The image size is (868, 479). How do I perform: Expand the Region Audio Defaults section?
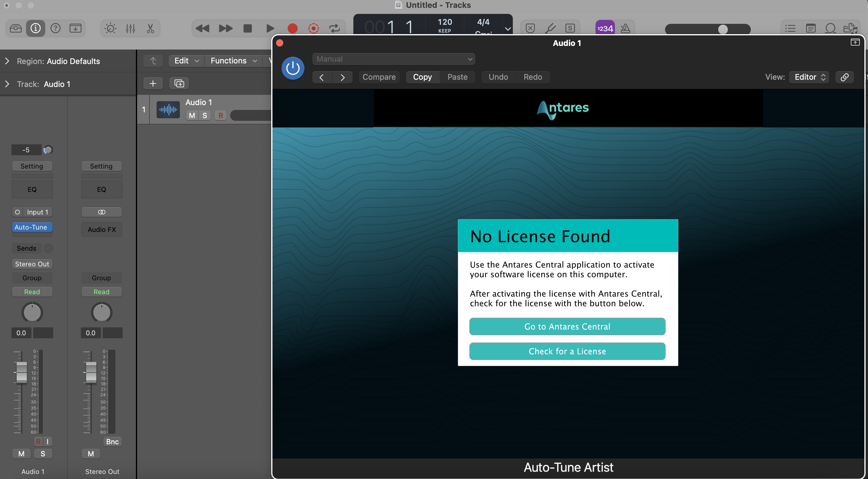[7, 61]
